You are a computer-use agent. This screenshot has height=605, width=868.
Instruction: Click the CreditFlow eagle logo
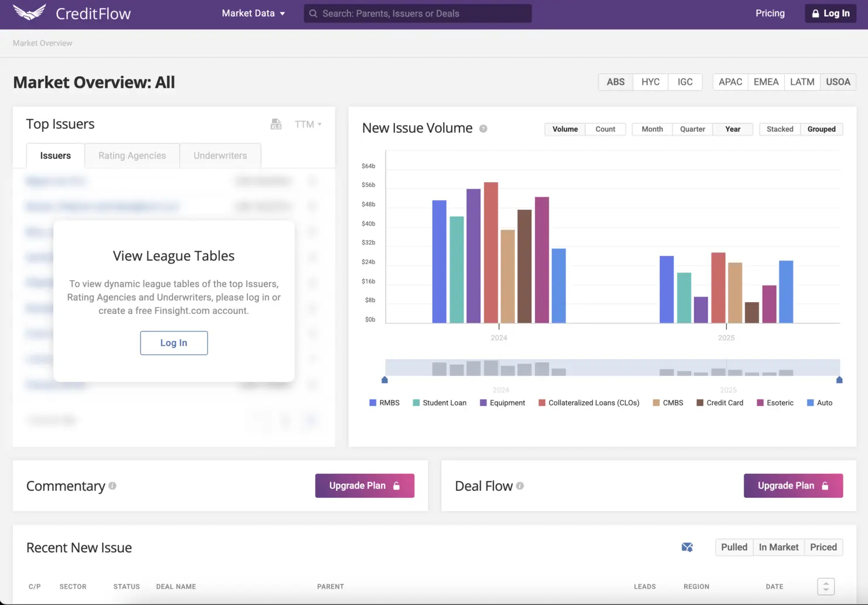click(29, 13)
